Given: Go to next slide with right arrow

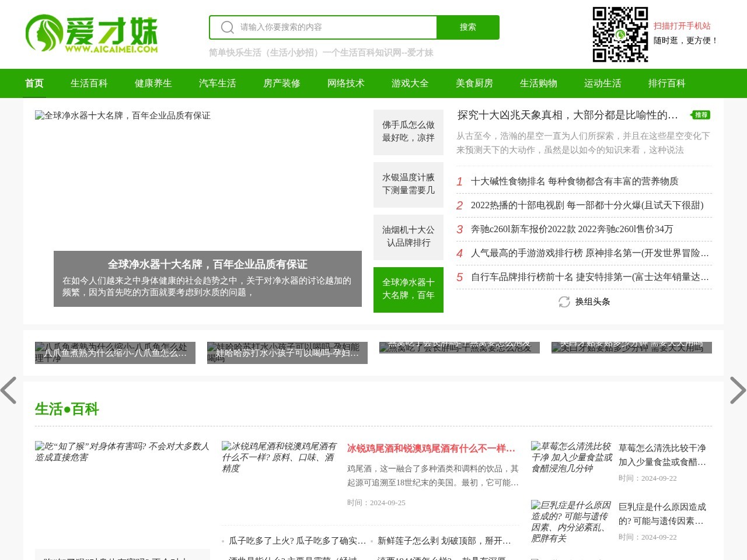Looking at the screenshot, I should point(738,390).
